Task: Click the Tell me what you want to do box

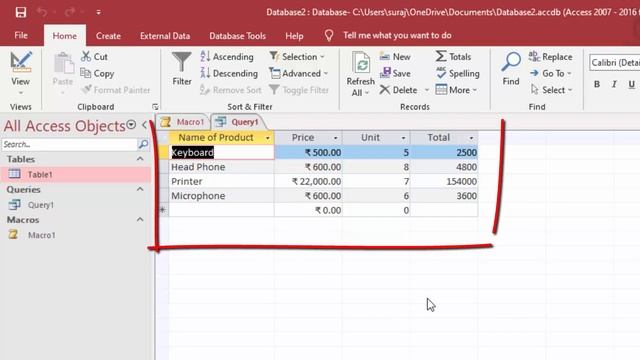Action: (x=397, y=36)
